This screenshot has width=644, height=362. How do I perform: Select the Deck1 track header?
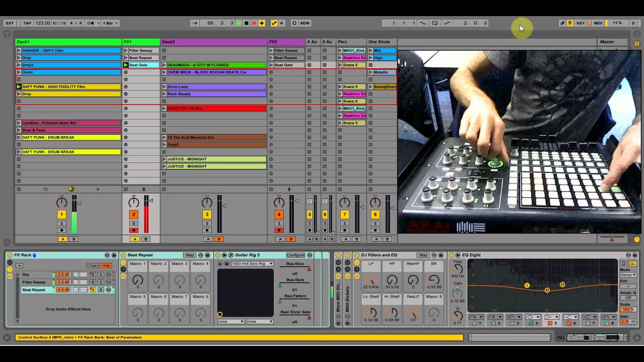tap(68, 42)
